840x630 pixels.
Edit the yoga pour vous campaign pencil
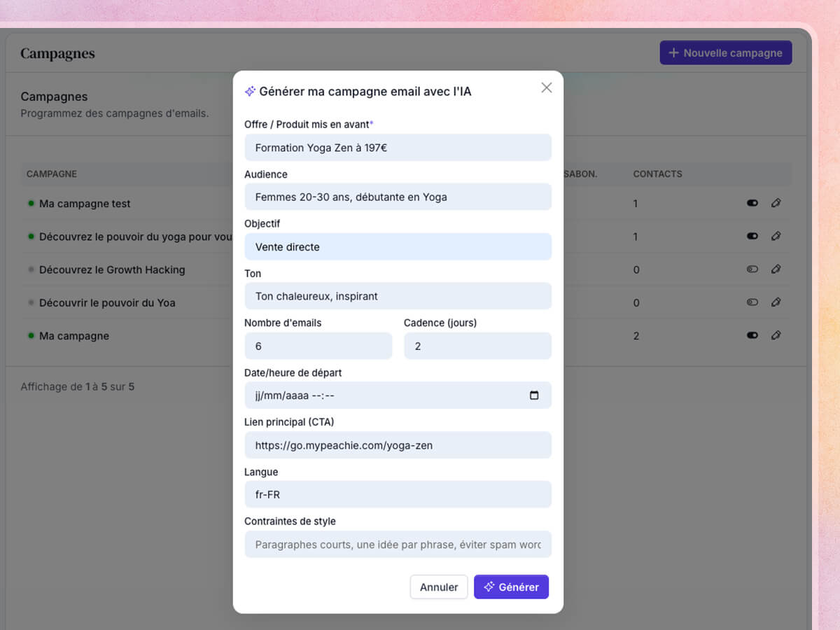(776, 236)
